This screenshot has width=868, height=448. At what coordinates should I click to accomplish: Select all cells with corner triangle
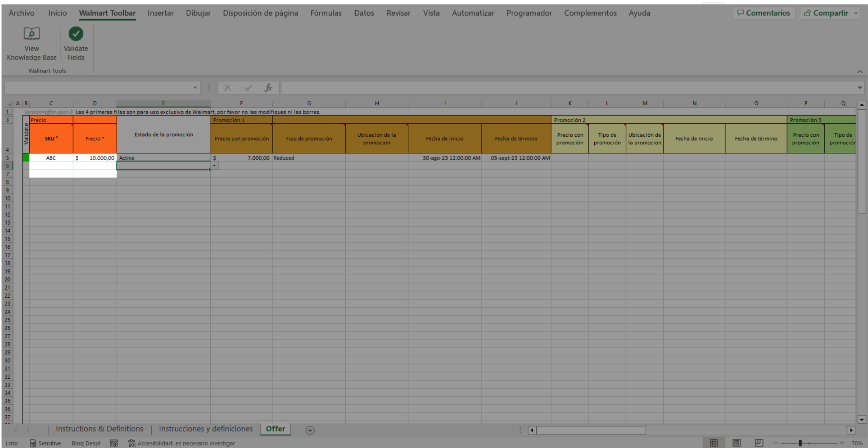click(x=9, y=103)
